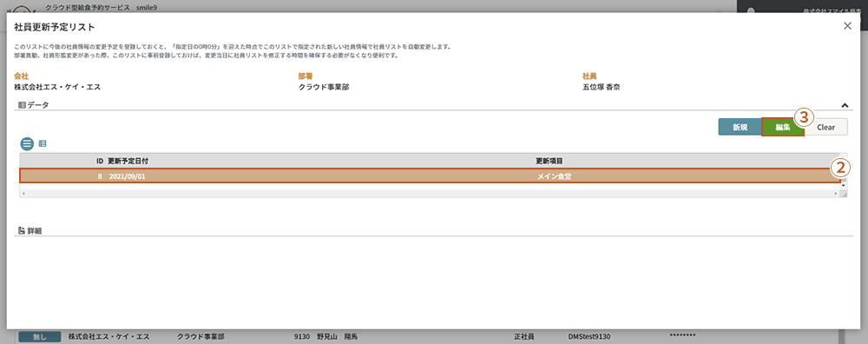The image size is (868, 344).
Task: Open the round hamburger menu icon
Action: pyautogui.click(x=27, y=143)
